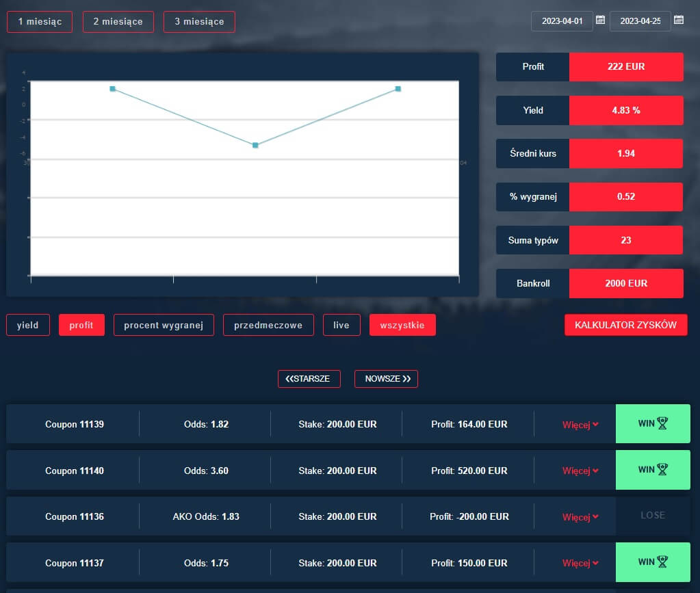The width and height of the screenshot is (700, 593).
Task: Show only przedmeczowe bets
Action: (x=268, y=325)
